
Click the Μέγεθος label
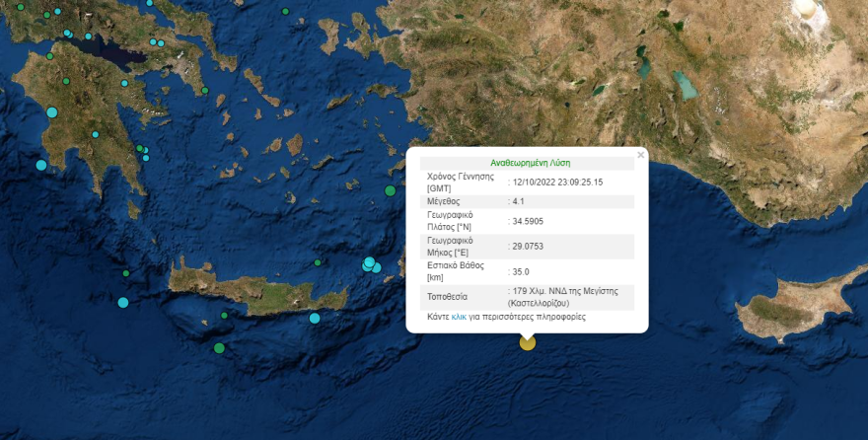(444, 201)
